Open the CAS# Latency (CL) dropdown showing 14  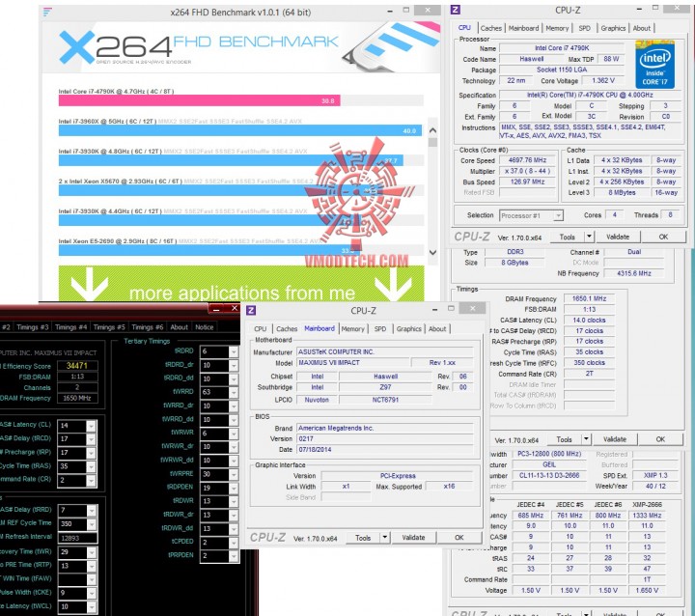pyautogui.click(x=92, y=426)
